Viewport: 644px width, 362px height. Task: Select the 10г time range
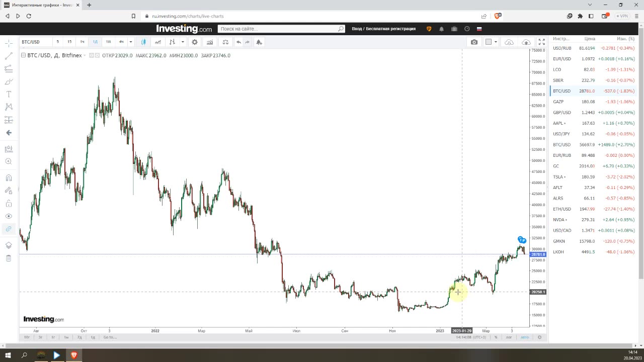(27, 337)
